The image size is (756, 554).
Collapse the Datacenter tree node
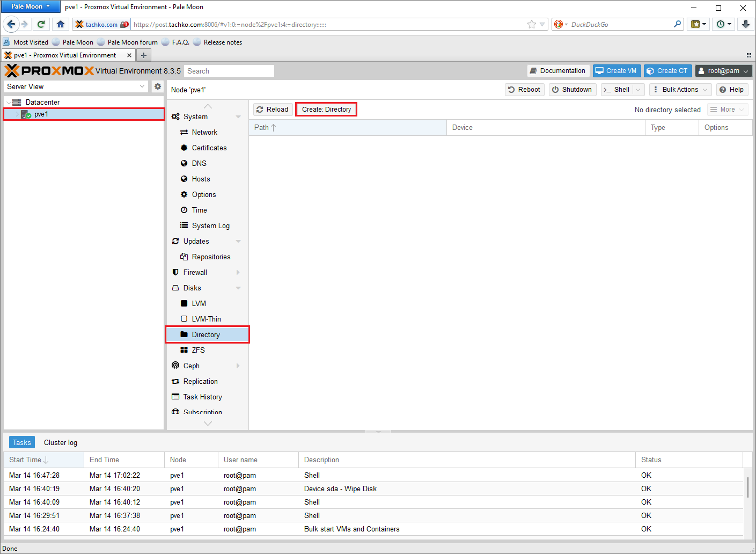[x=9, y=102]
